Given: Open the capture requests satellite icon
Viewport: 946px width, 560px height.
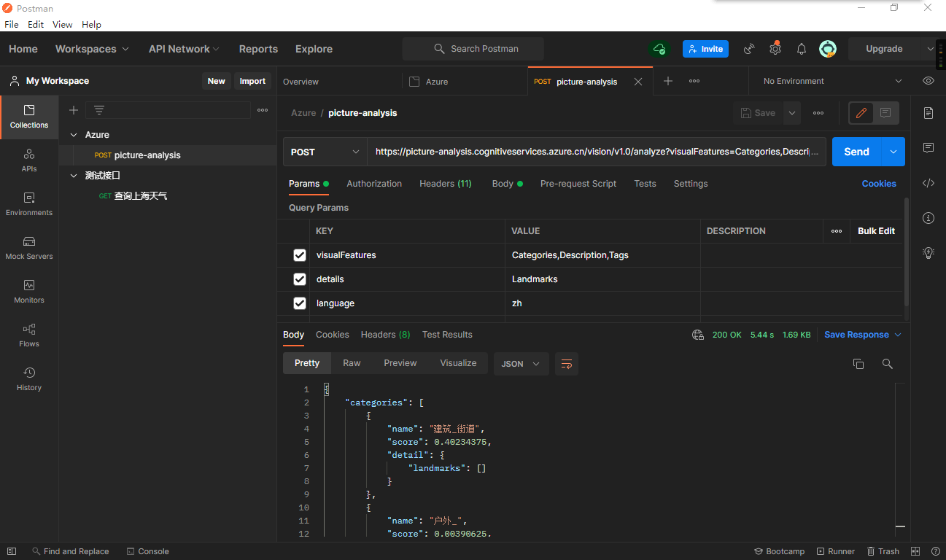Looking at the screenshot, I should tap(749, 49).
